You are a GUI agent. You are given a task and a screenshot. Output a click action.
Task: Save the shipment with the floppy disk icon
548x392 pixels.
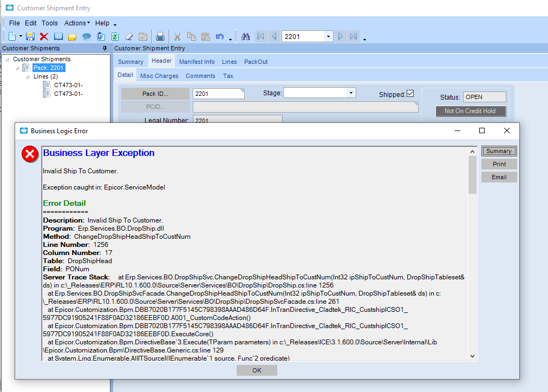coord(30,36)
